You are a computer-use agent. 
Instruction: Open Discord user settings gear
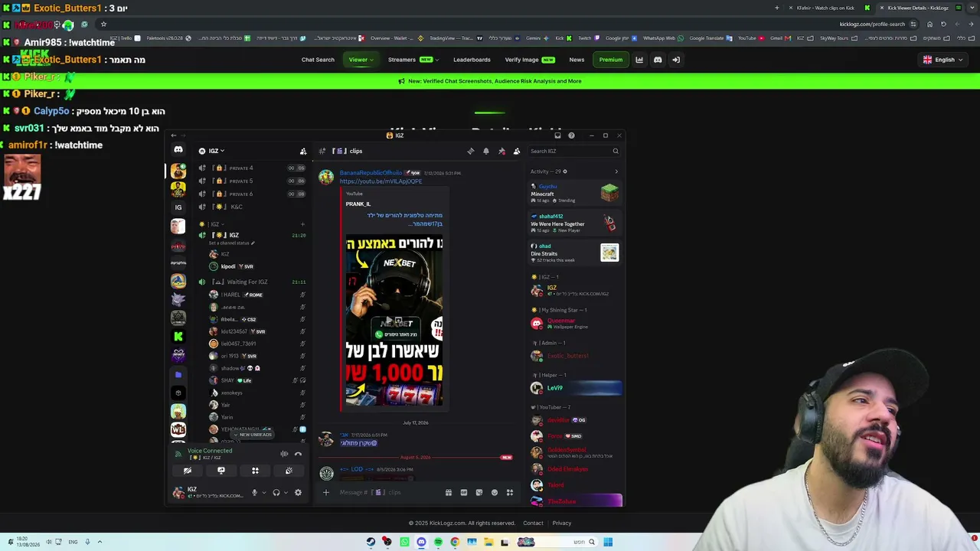[x=298, y=493]
